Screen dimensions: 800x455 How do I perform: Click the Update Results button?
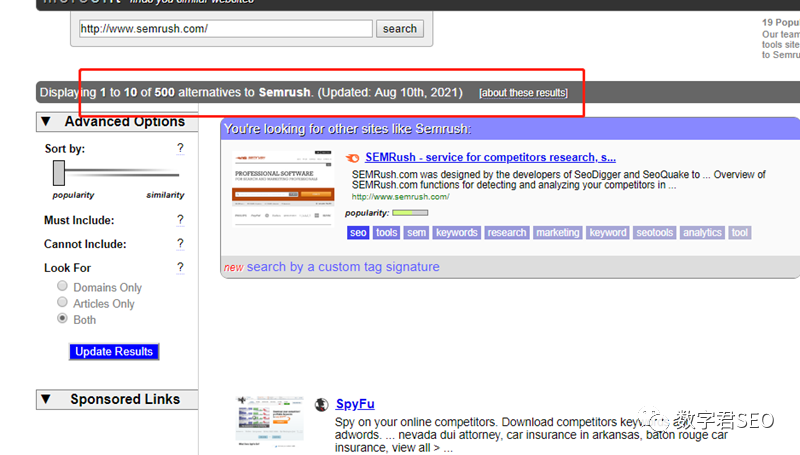click(114, 351)
